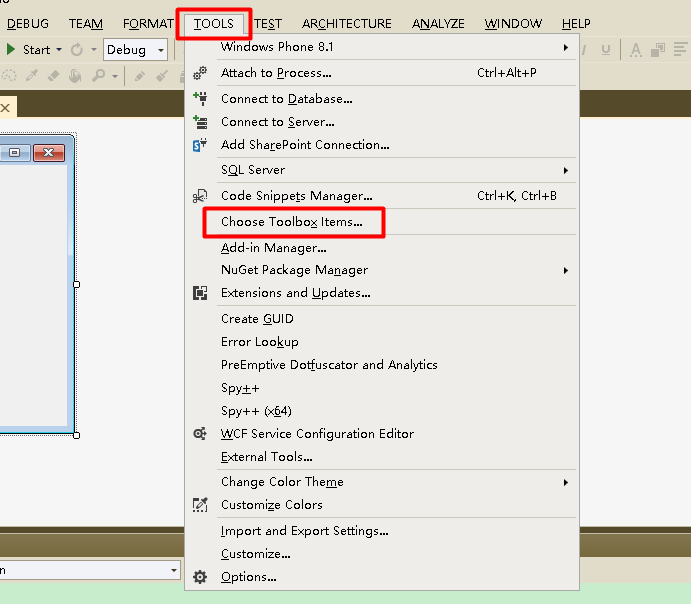Select Error Lookup menu item

[x=382, y=341]
